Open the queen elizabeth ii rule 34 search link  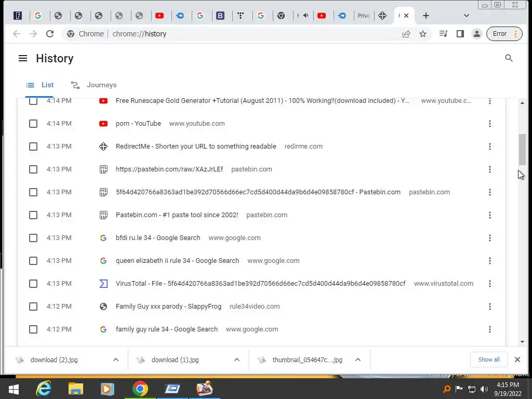pos(178,261)
